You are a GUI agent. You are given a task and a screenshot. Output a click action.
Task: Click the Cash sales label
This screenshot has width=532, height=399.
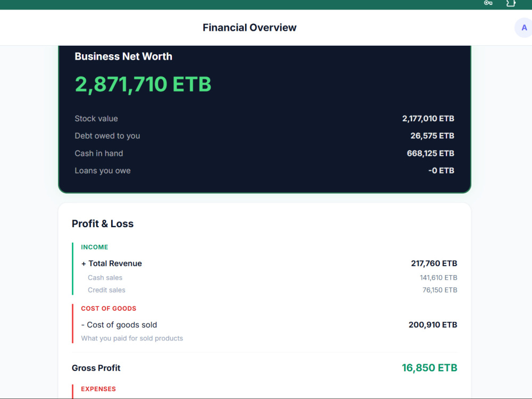(x=105, y=278)
